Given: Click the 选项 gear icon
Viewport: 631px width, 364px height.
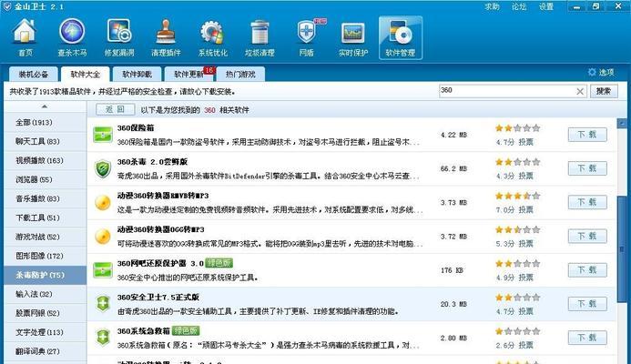Looking at the screenshot, I should click(x=592, y=72).
